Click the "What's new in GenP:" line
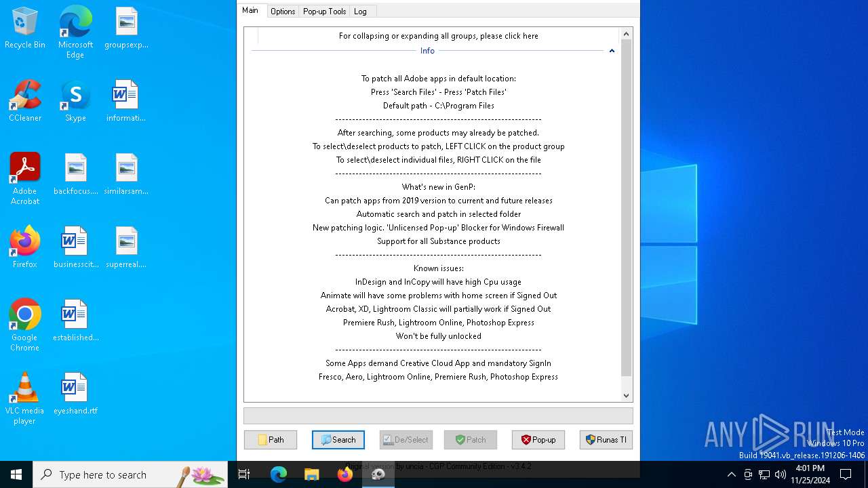This screenshot has height=488, width=868. (438, 187)
